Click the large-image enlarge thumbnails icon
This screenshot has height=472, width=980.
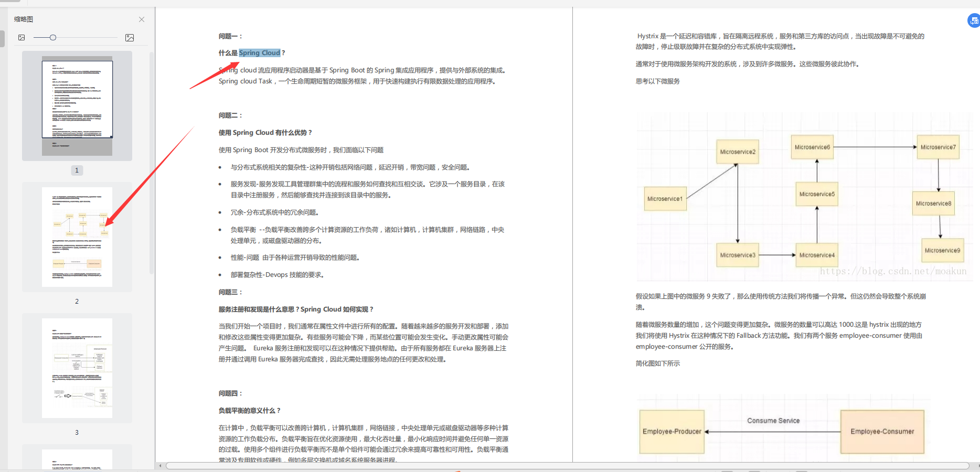(x=130, y=38)
